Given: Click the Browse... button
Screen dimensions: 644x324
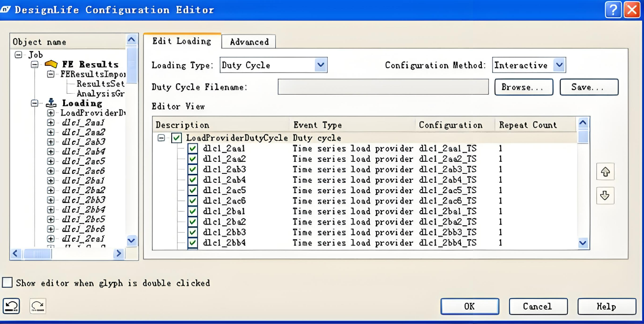Looking at the screenshot, I should point(523,87).
